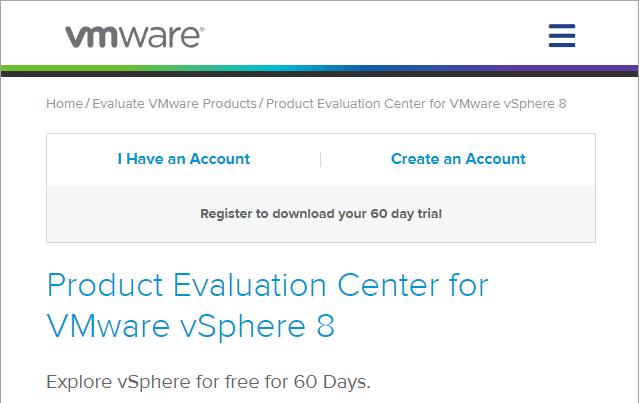Return to homepage via vmware wordmark
639x403 pixels.
point(135,37)
